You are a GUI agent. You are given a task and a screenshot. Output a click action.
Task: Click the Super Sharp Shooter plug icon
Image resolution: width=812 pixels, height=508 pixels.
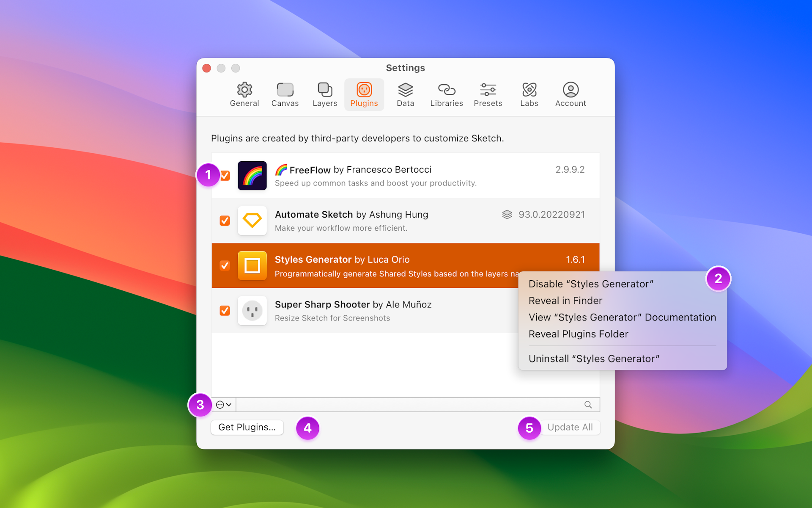tap(252, 311)
